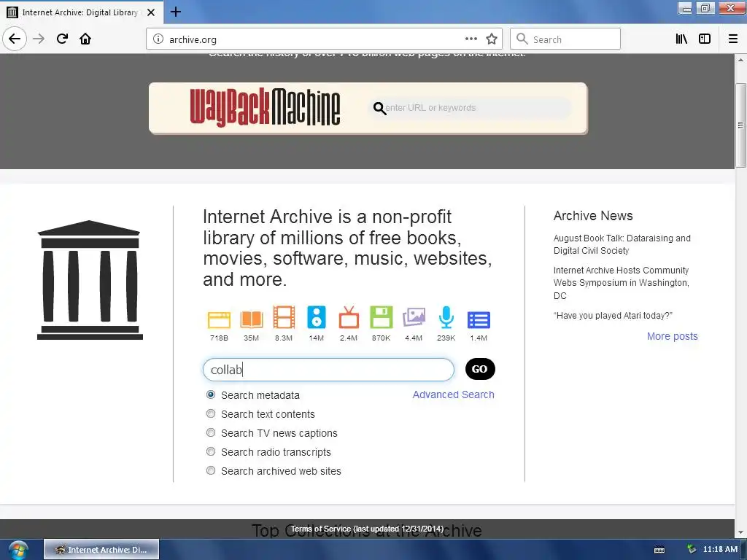Open Internet Archive Hosts Community Webs Symposium post
The height and width of the screenshot is (560, 747).
(x=622, y=283)
